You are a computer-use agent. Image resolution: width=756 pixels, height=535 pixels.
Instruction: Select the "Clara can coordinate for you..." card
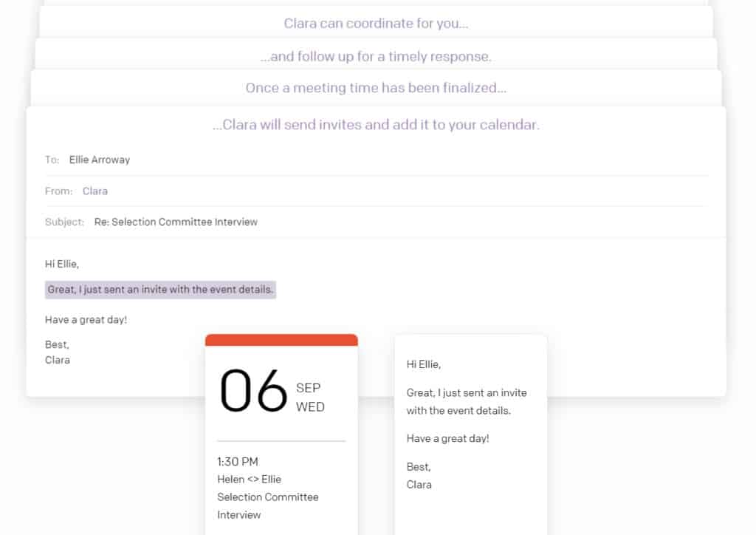click(376, 24)
